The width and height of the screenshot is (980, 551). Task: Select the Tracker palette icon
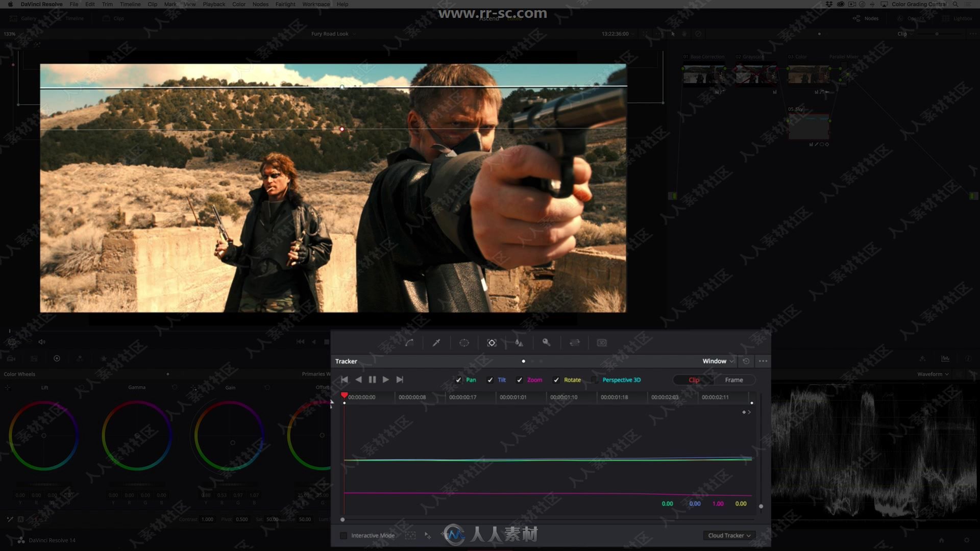point(492,343)
